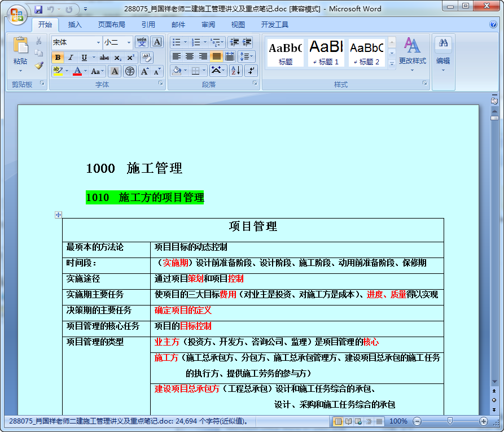504x432 pixels.
Task: Cut the selected text
Action: pos(38,41)
